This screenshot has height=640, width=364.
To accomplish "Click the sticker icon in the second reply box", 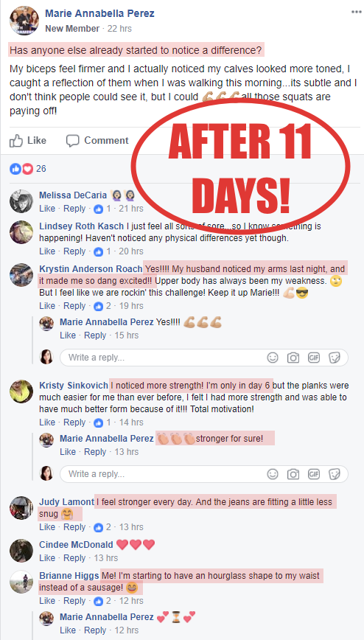I will point(335,474).
